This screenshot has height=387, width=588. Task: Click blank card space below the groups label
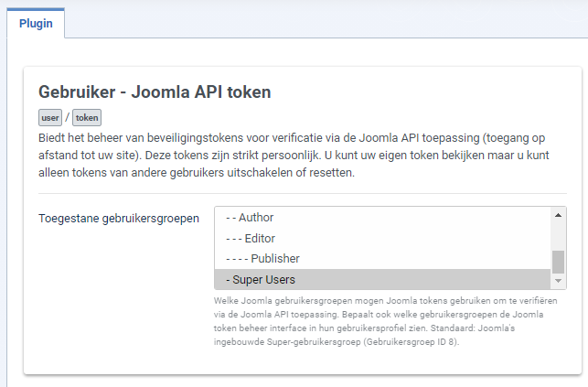tap(119, 293)
